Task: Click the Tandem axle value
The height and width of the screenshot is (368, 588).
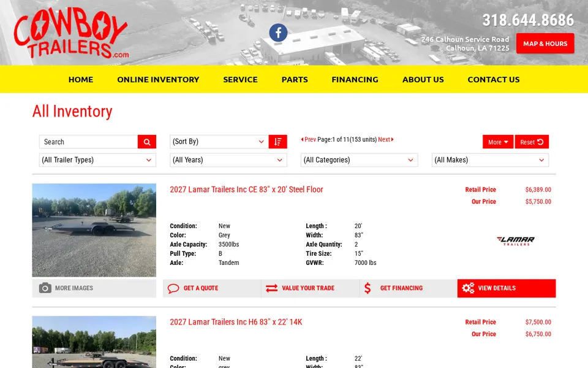Action: (x=228, y=263)
